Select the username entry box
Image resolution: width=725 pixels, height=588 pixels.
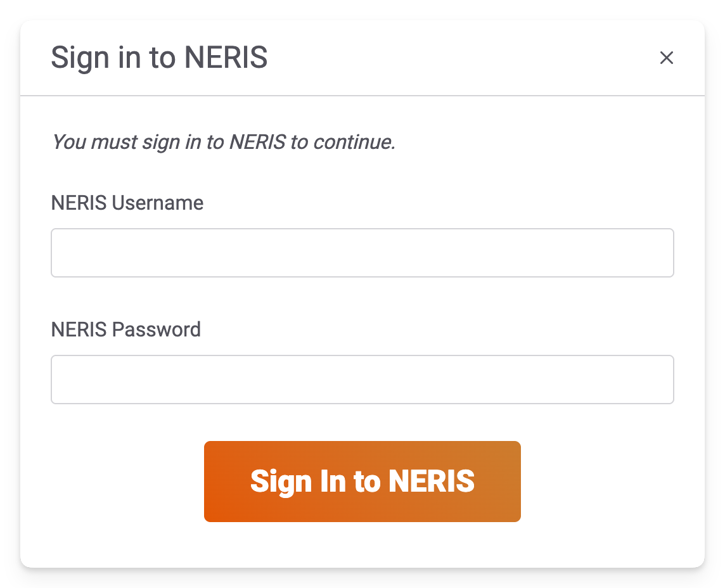(362, 253)
